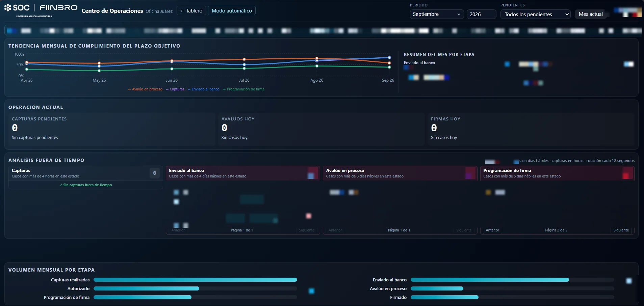Viewport: 644px width, 306px height.
Task: Click Anterior in Programación de firma panel
Action: 492,230
